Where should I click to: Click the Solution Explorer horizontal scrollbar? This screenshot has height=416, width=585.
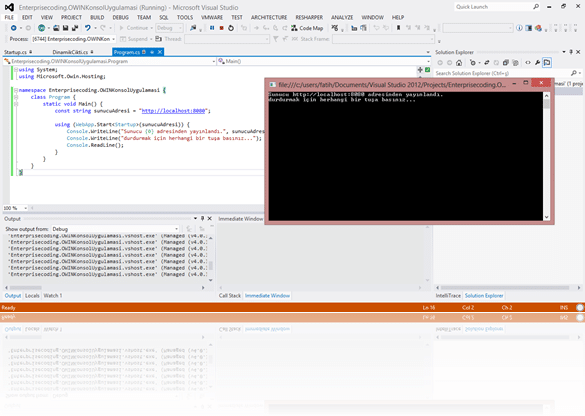pos(508,288)
